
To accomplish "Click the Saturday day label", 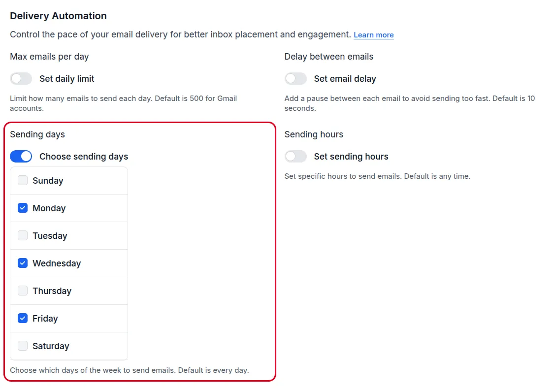I will [x=51, y=346].
